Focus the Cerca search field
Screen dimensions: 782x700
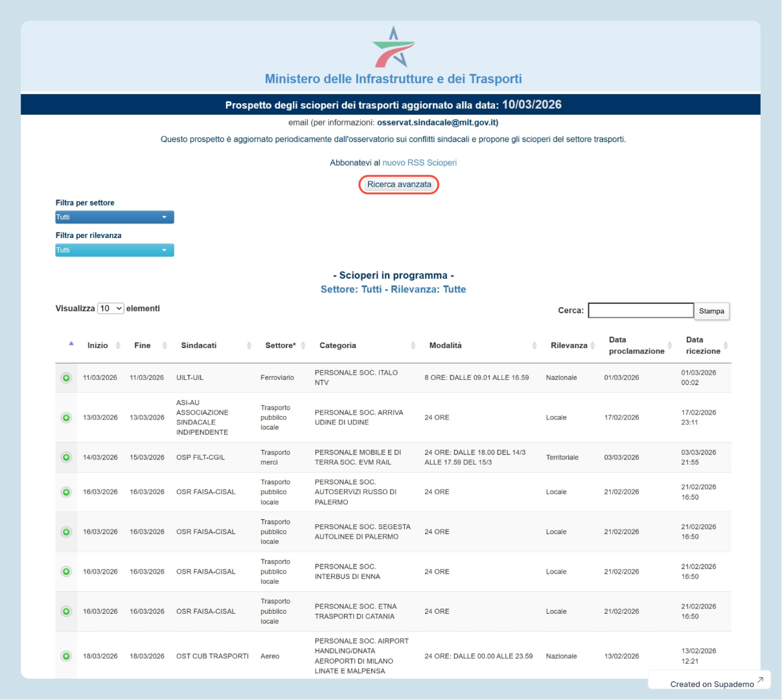click(x=641, y=310)
